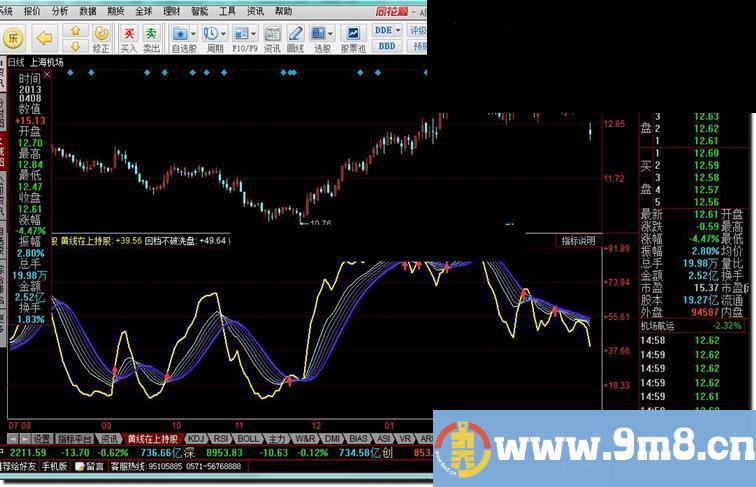Select the W&R indicator tab

(x=305, y=438)
